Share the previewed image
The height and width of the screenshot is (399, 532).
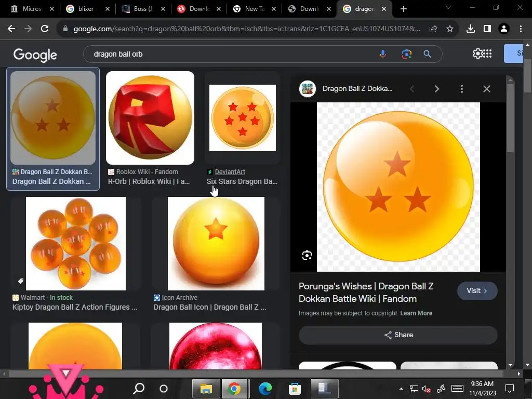[x=398, y=335]
